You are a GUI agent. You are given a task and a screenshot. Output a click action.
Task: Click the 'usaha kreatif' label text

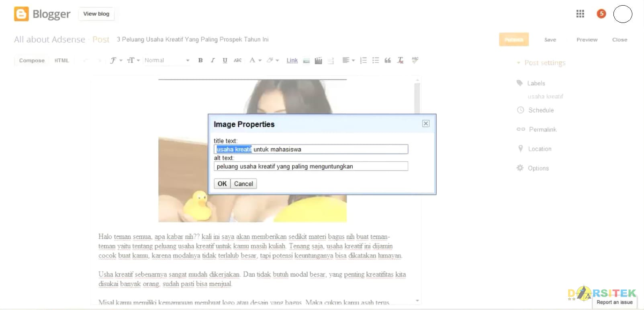546,96
